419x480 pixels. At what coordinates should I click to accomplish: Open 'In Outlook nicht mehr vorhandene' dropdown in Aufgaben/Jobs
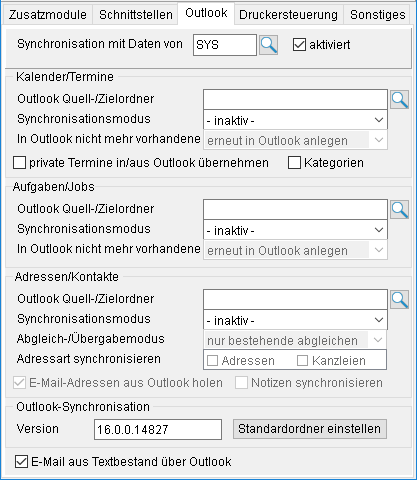295,250
